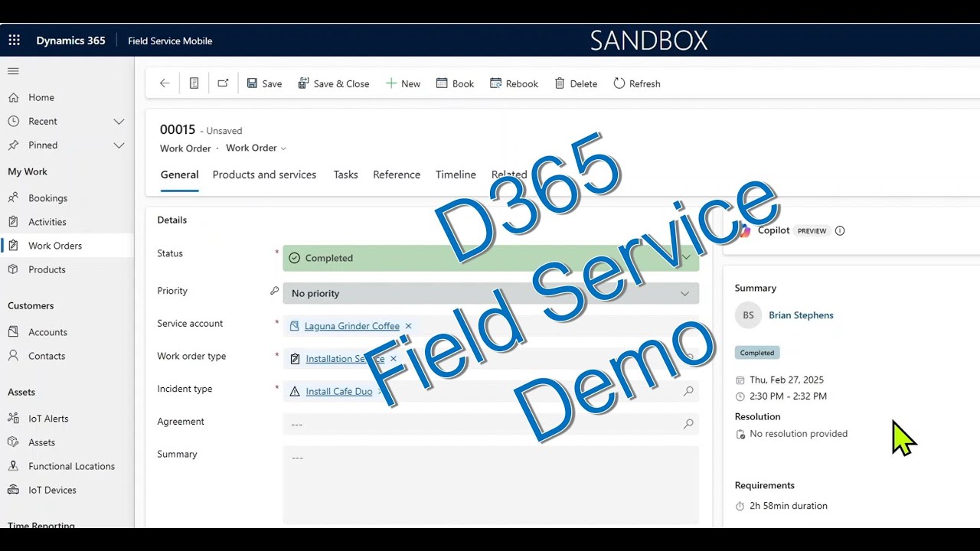Click Save in the command bar
The height and width of the screenshot is (551, 980).
[x=264, y=83]
